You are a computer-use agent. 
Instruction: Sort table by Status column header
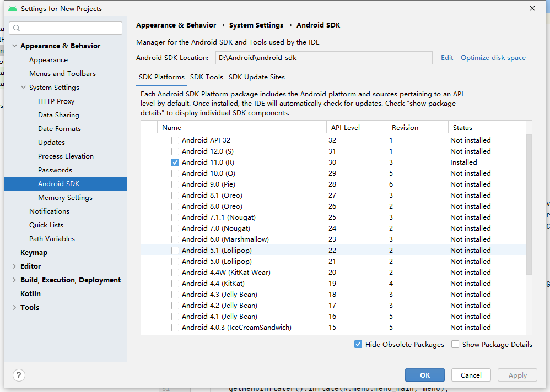pyautogui.click(x=487, y=128)
